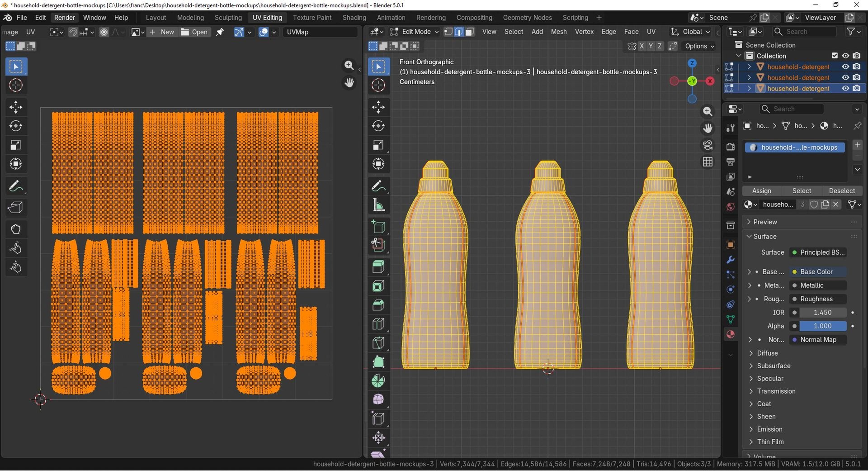The width and height of the screenshot is (868, 471).
Task: Toggle fake user shield for the material
Action: [814, 205]
